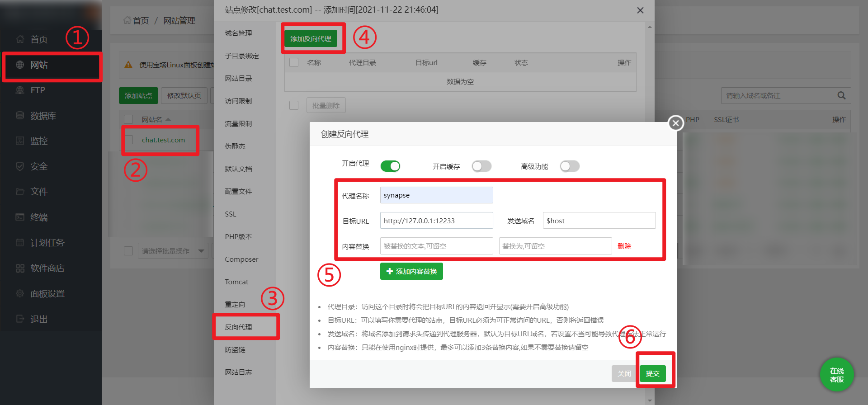Viewport: 868px width, 405px height.
Task: Click the 添加内容替换 button
Action: [x=411, y=271]
